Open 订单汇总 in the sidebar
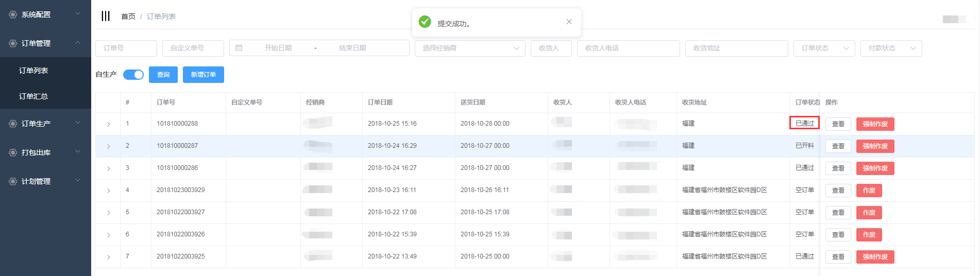980x276 pixels. point(33,96)
